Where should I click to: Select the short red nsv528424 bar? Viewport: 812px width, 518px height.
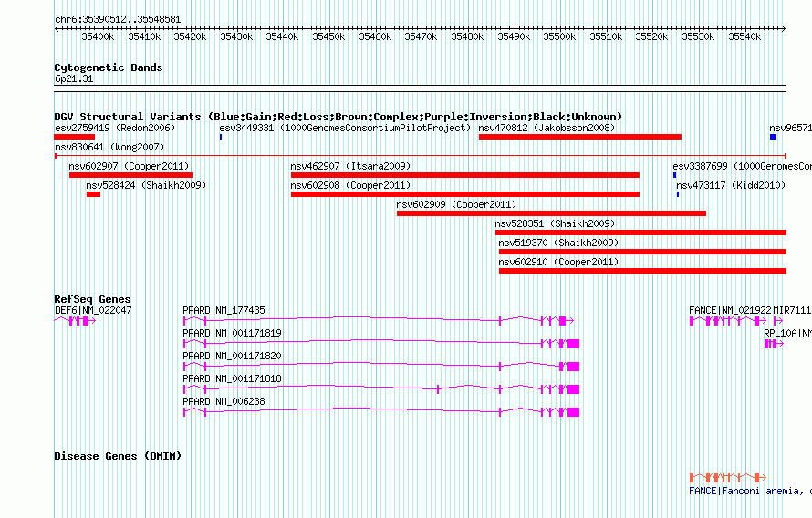93,194
